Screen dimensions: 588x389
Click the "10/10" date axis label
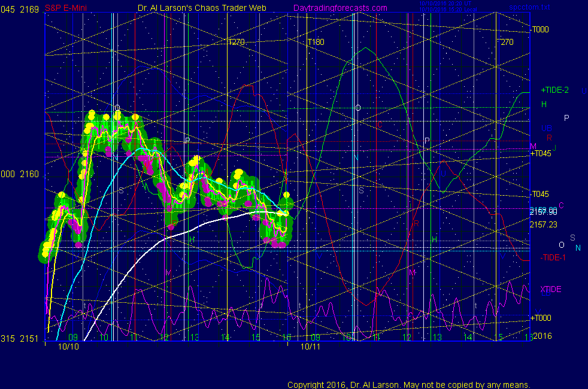pyautogui.click(x=68, y=347)
